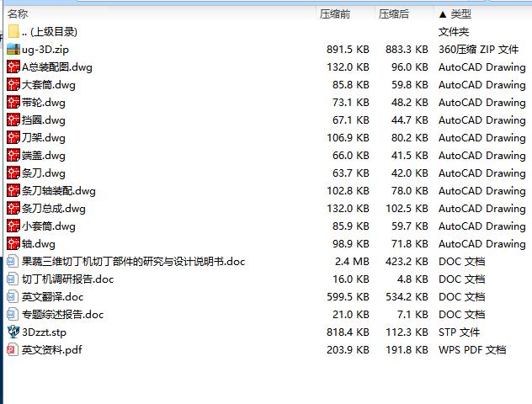Click the 带轮.dwg file icon
This screenshot has height=404, width=532.
pos(13,102)
